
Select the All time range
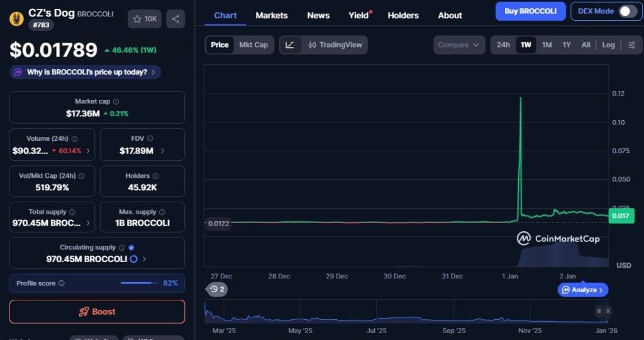coord(586,45)
